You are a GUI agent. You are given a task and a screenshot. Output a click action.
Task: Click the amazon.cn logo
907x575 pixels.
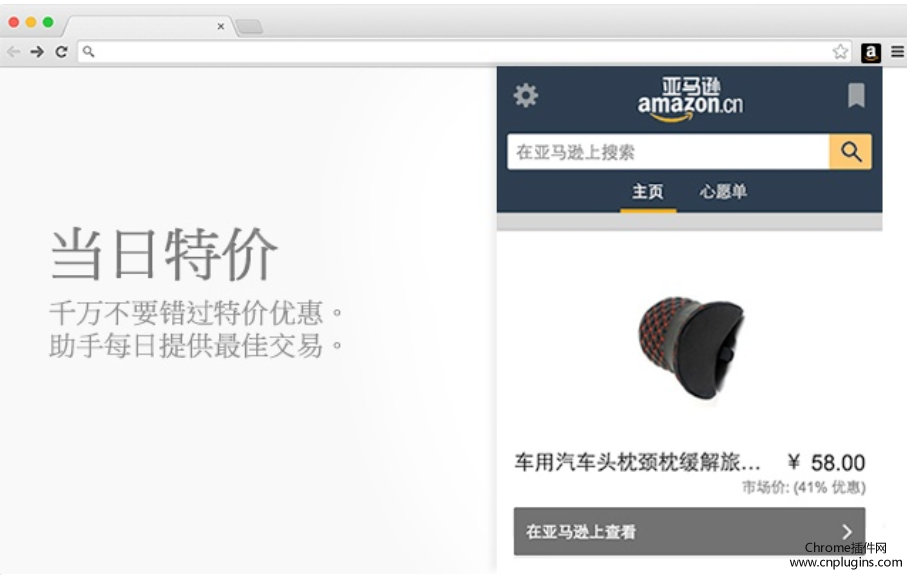tap(690, 99)
